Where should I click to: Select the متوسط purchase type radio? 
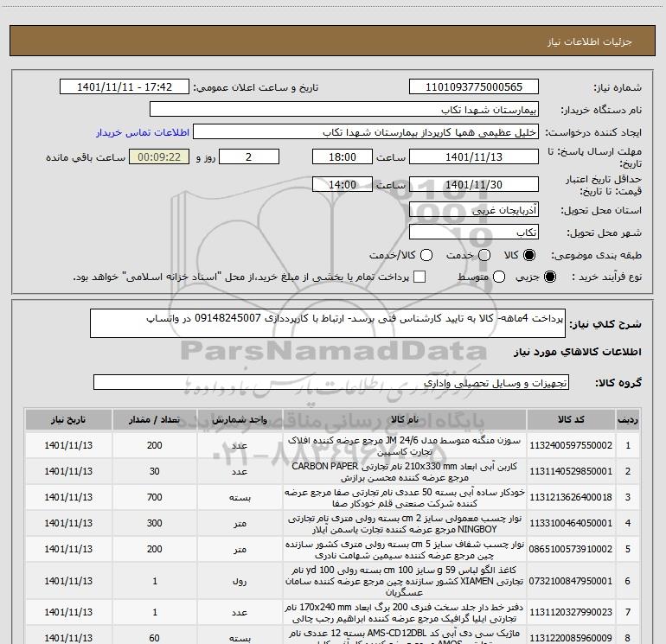[x=499, y=277]
